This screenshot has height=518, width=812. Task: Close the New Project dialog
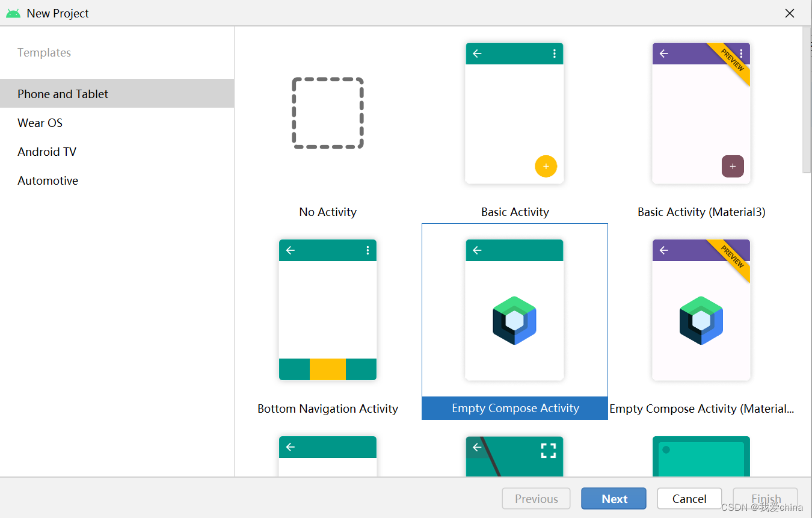[790, 13]
